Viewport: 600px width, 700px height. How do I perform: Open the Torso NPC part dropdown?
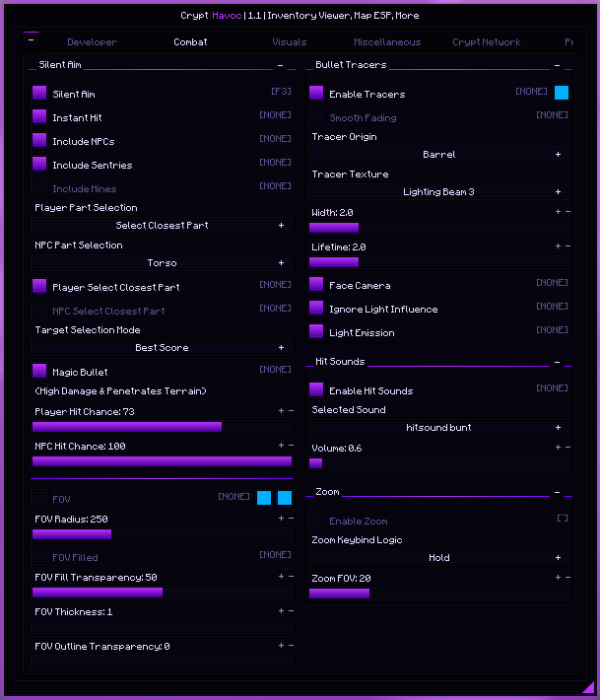click(x=162, y=263)
